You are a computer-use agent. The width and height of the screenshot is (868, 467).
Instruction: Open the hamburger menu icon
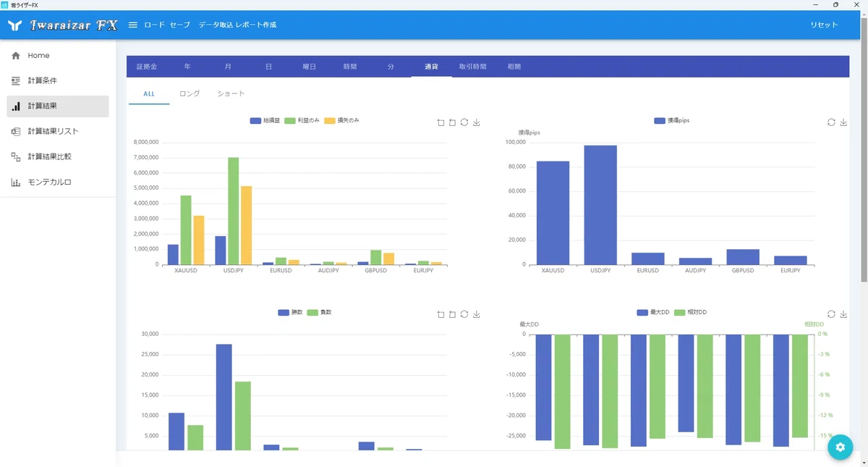(x=132, y=25)
